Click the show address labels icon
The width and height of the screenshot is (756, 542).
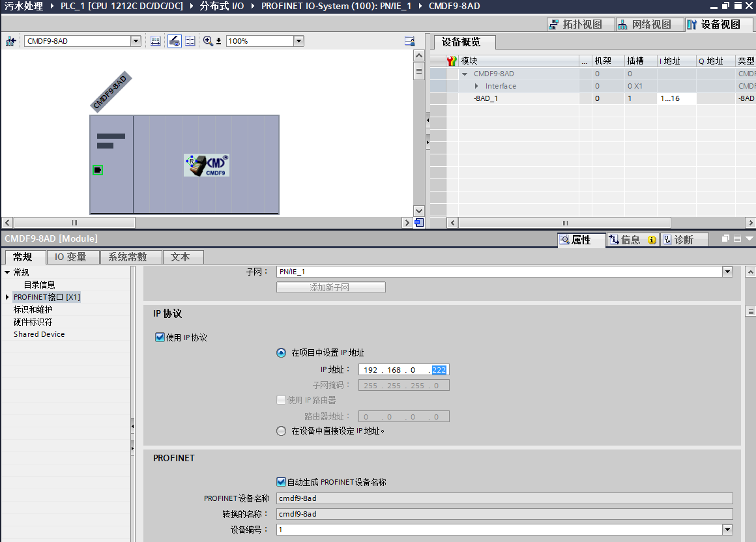(174, 41)
